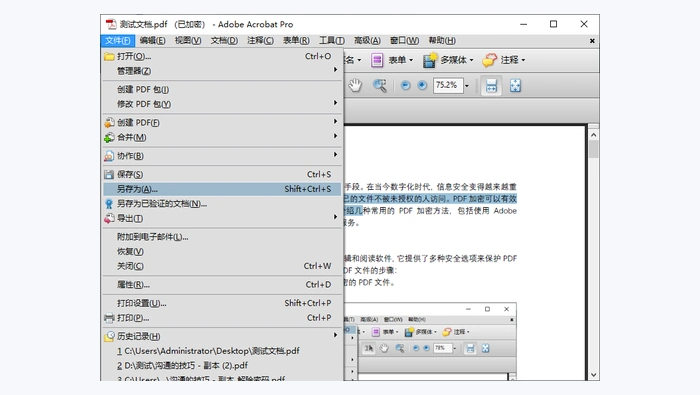Open the 工具(T) menu
The height and width of the screenshot is (395, 700).
(332, 41)
